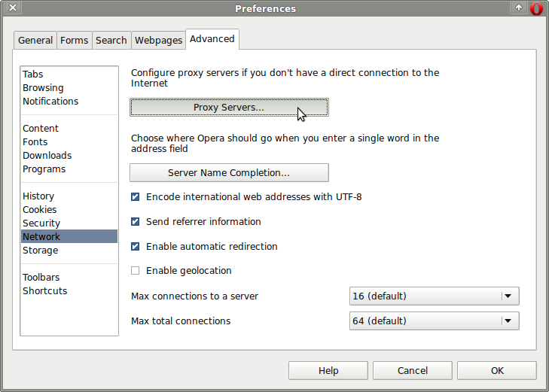The height and width of the screenshot is (392, 549).
Task: Click the Help button
Action: coord(328,371)
